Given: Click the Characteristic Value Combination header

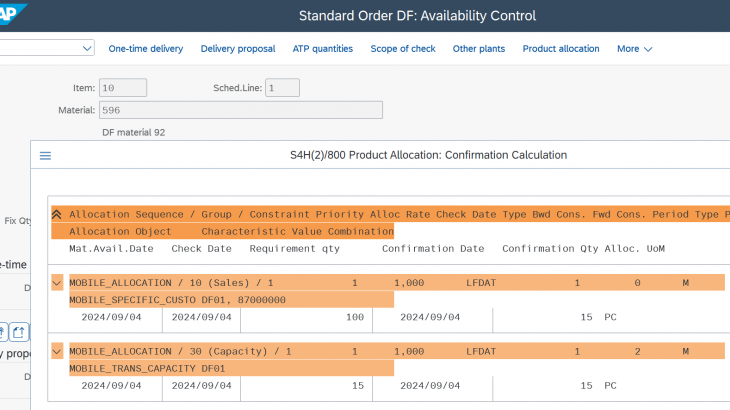Looking at the screenshot, I should point(297,232).
